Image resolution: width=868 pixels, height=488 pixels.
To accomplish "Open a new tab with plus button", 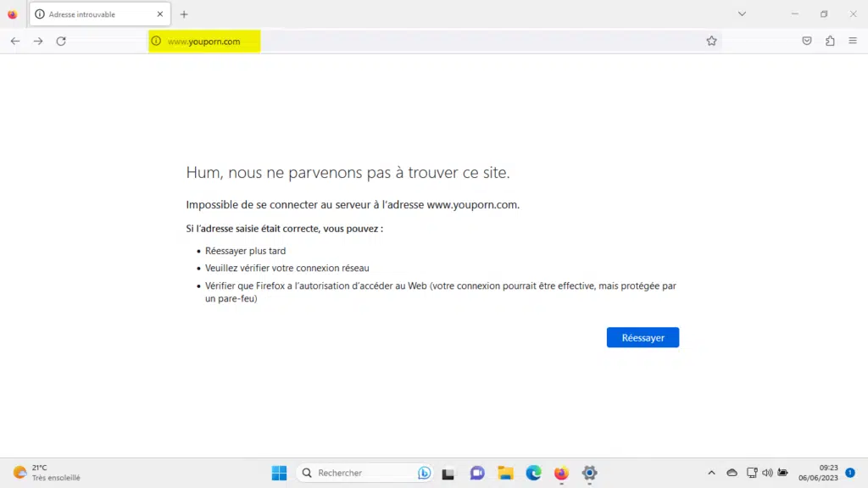I will (184, 14).
